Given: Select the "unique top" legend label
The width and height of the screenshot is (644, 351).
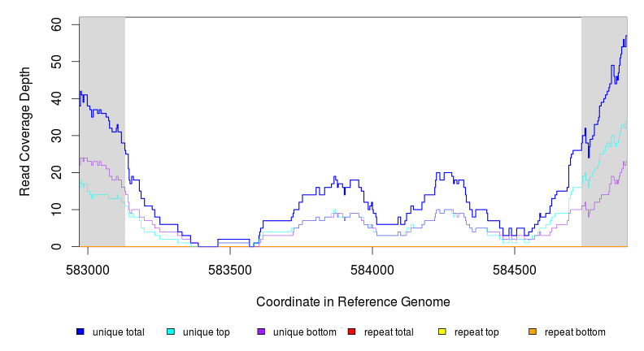Looking at the screenshot, I should pyautogui.click(x=207, y=332).
